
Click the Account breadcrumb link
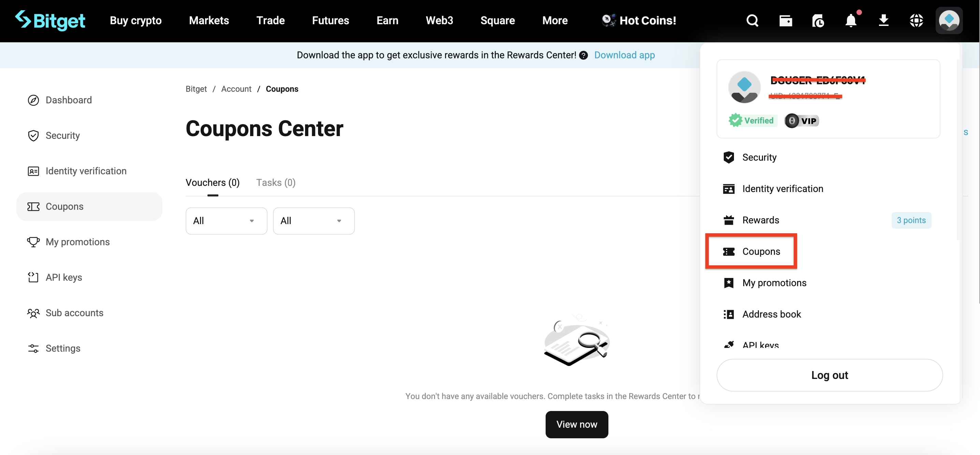[236, 89]
